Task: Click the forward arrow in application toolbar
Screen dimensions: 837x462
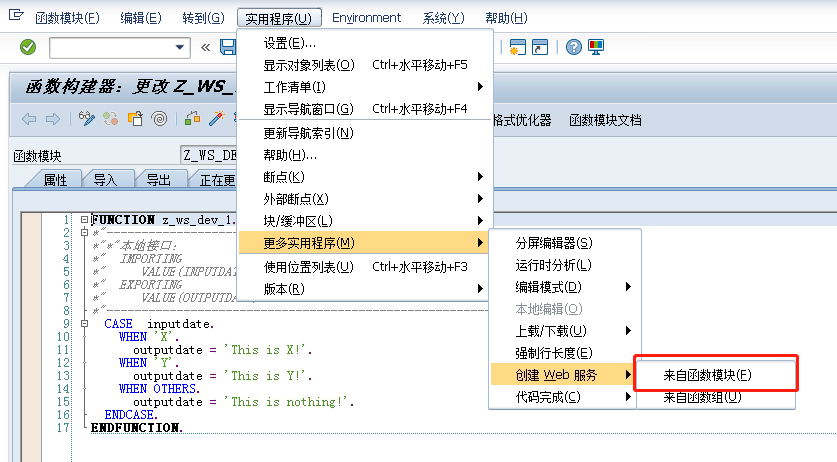Action: click(x=53, y=119)
